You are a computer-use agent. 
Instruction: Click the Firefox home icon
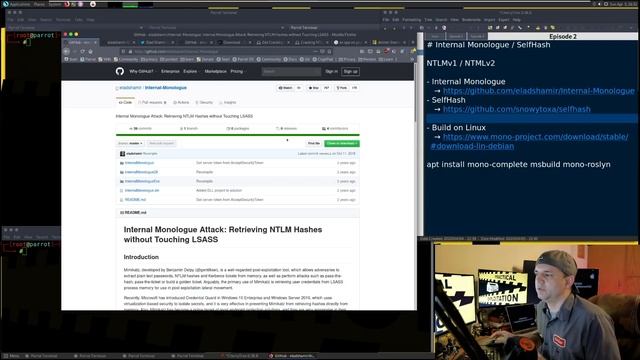pos(91,51)
